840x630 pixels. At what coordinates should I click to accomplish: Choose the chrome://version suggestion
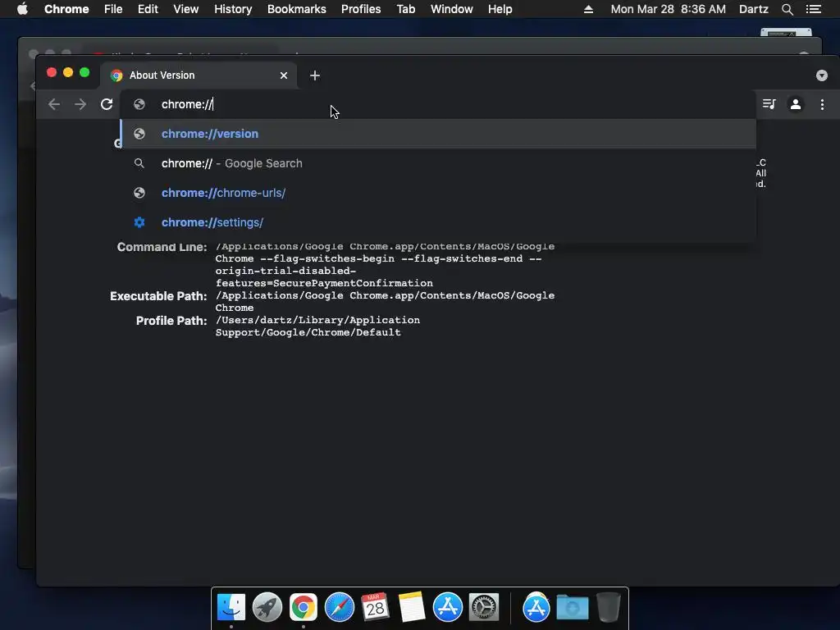438,134
